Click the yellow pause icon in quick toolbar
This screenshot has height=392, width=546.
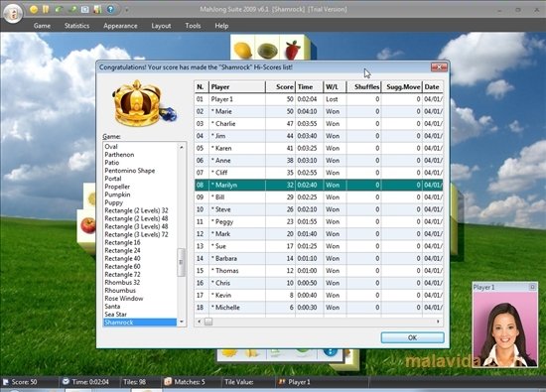click(46, 9)
